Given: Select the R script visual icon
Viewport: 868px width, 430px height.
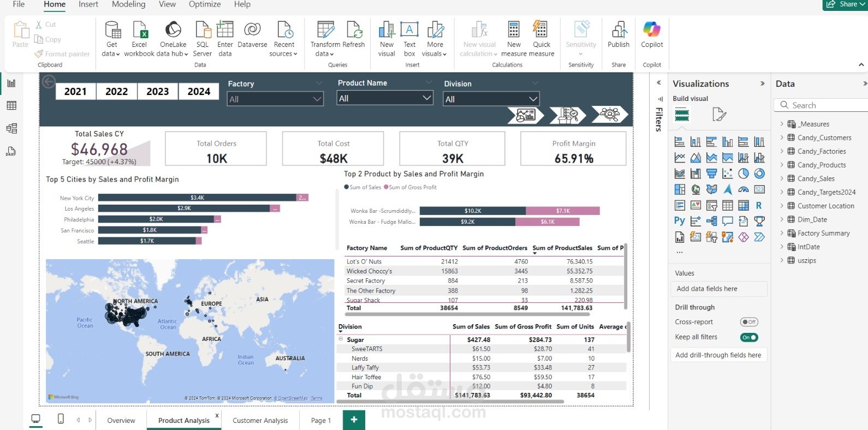Looking at the screenshot, I should [x=759, y=206].
